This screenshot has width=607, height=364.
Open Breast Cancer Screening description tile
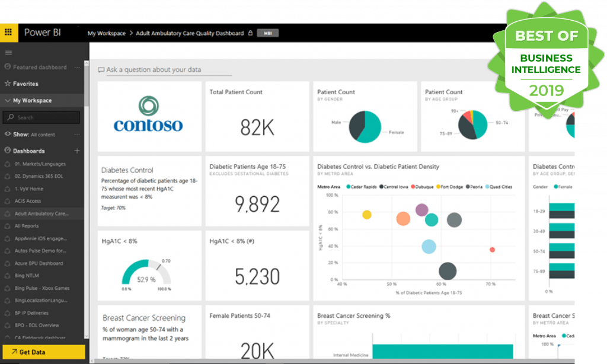[x=149, y=332]
